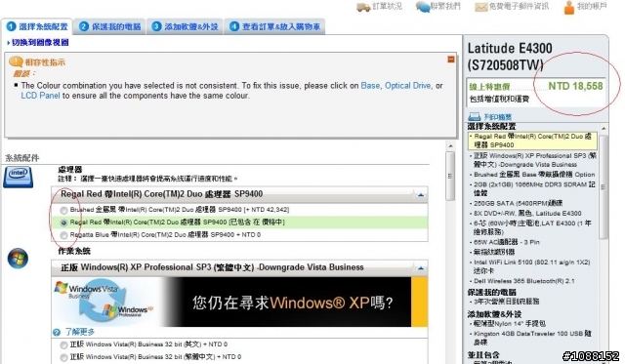This screenshot has width=625, height=364.
Task: Click 250GB SATA hard drive summary item
Action: pos(518,204)
